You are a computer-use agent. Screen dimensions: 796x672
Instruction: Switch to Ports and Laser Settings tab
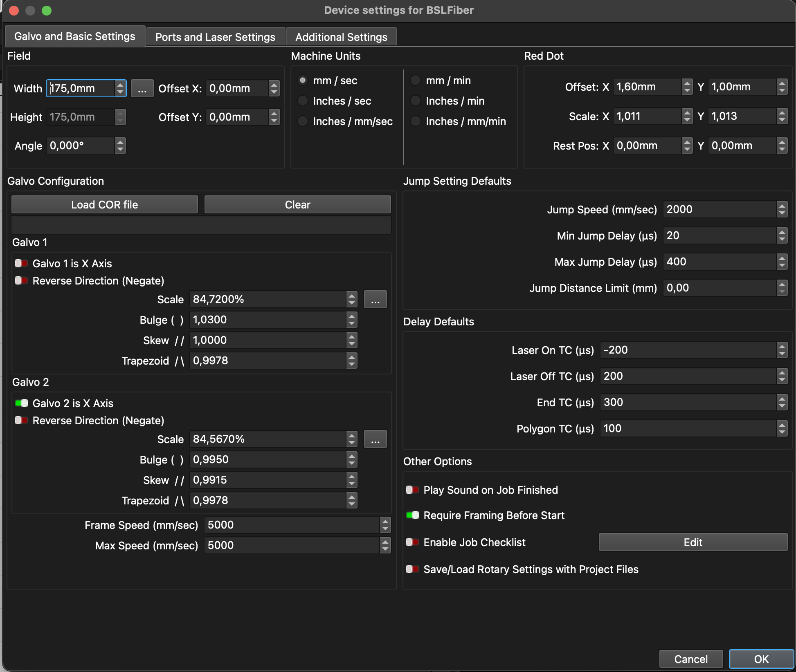coord(215,37)
